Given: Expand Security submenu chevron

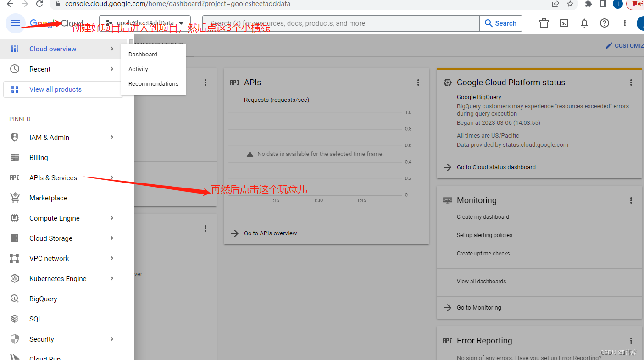Looking at the screenshot, I should click(112, 339).
